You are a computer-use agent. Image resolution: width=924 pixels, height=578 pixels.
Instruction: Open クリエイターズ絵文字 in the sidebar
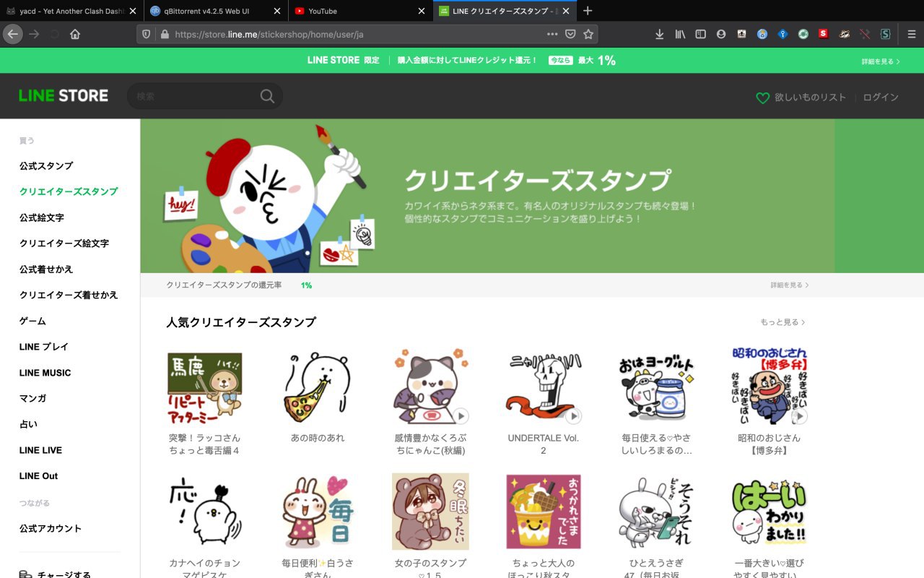click(64, 243)
